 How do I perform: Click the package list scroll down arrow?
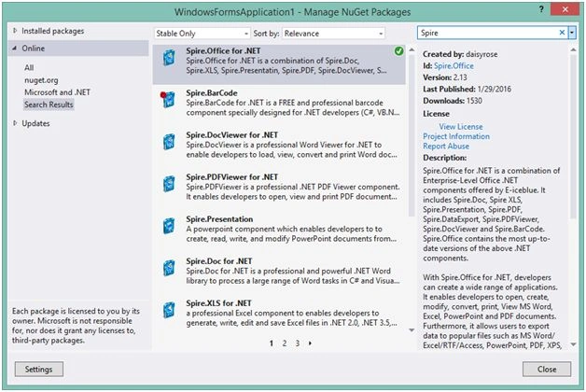pos(412,330)
